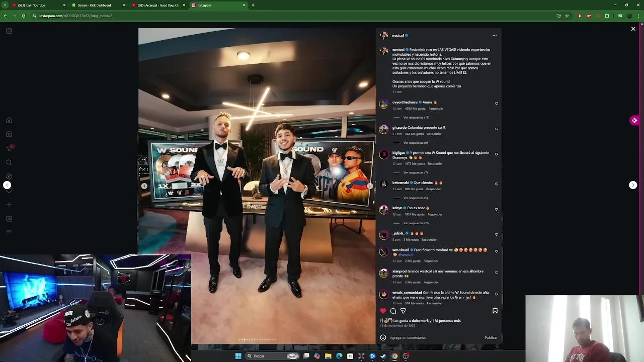Close the Instagram post overlay

(633, 29)
